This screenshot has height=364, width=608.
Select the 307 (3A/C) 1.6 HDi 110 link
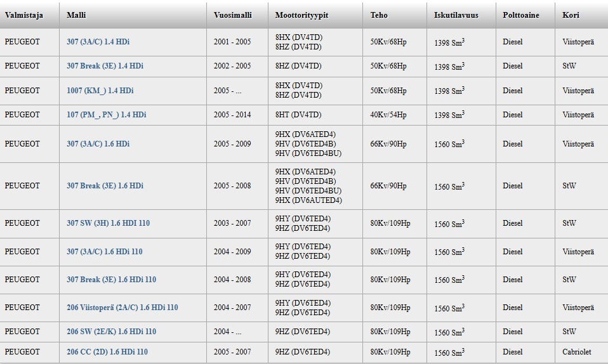point(104,252)
